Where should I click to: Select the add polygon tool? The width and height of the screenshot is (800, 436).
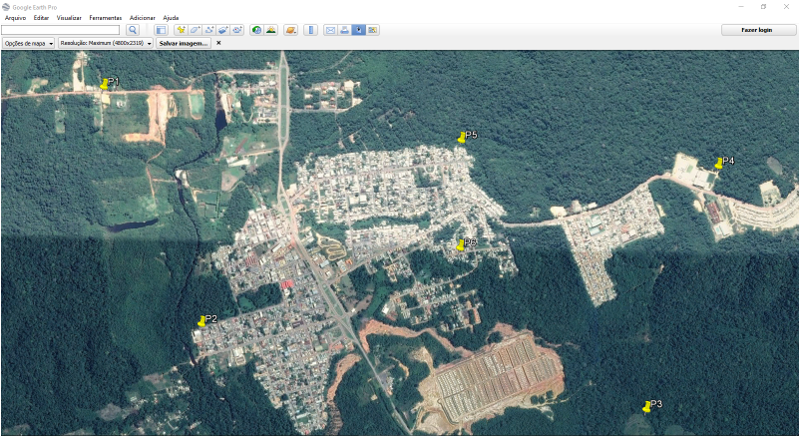195,30
